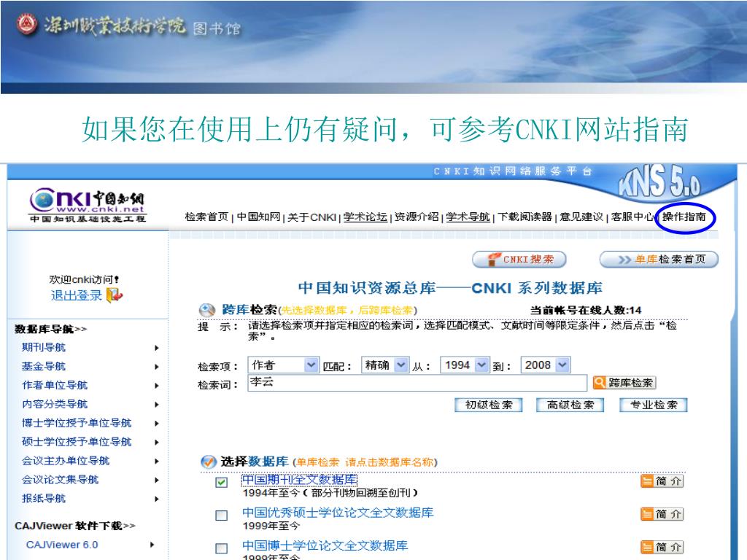The height and width of the screenshot is (560, 747).
Task: Expand the CAJViewer 6.0 arrow
Action: pos(152,545)
